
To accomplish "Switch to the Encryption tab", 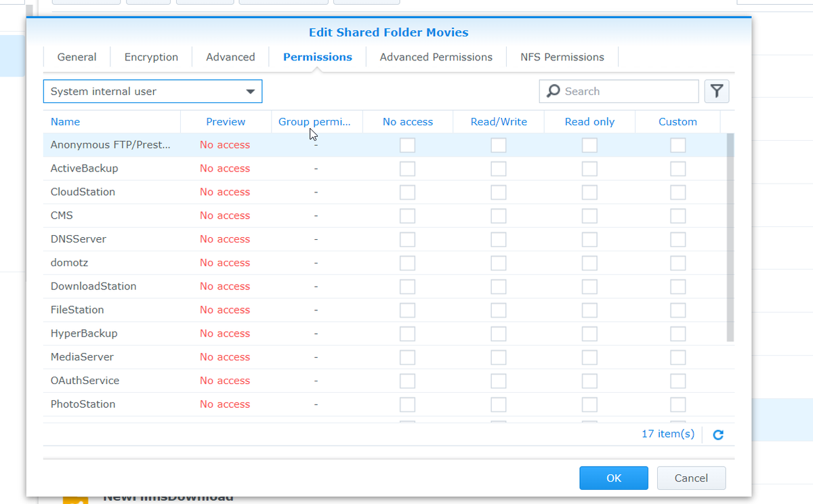I will click(x=151, y=57).
